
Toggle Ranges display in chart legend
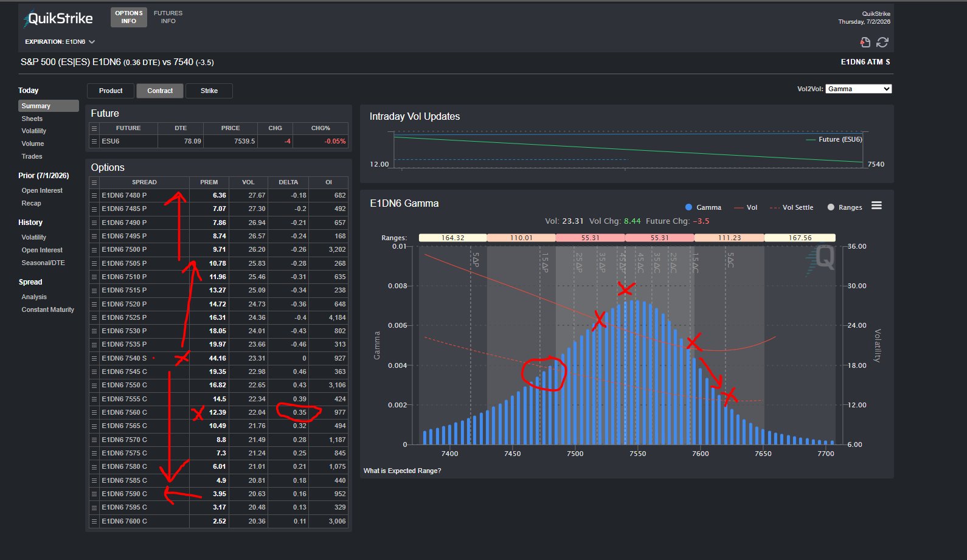click(x=845, y=207)
